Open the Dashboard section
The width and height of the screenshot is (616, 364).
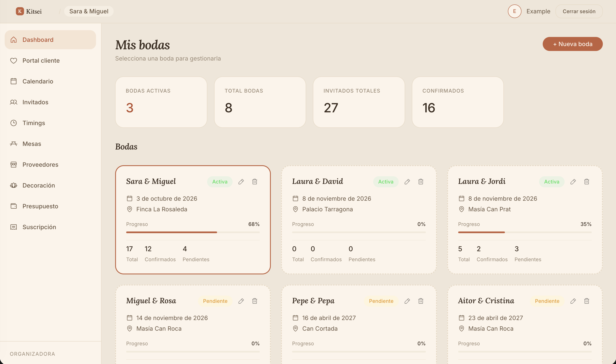coord(50,40)
